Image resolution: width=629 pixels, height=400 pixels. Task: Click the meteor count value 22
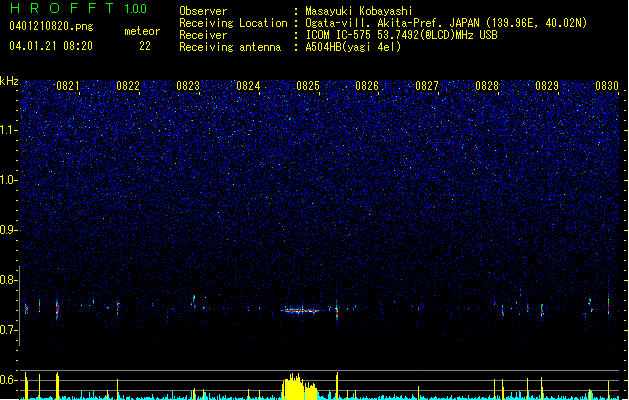coord(145,46)
